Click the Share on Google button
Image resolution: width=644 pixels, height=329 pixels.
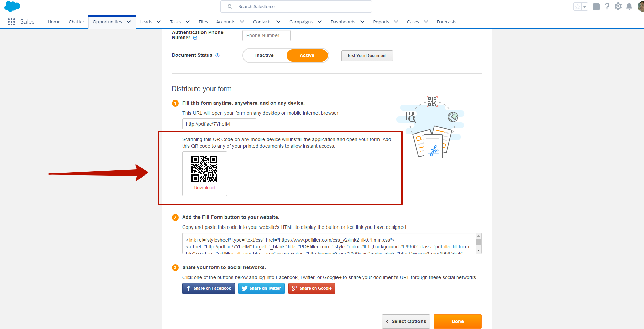click(312, 288)
